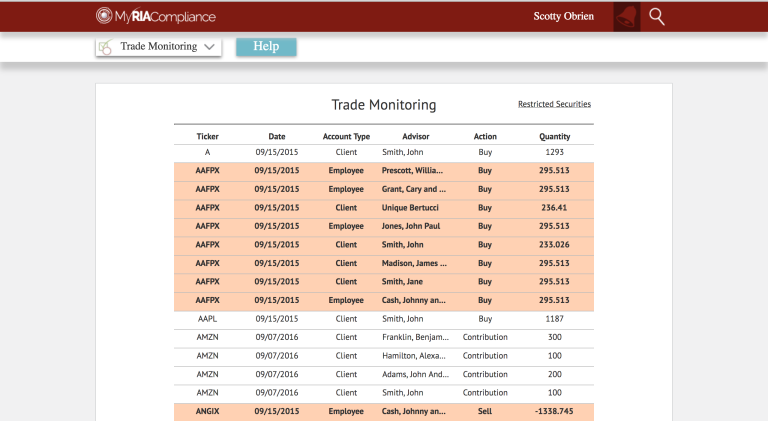This screenshot has width=768, height=421.
Task: Open the notifications bell
Action: (627, 16)
